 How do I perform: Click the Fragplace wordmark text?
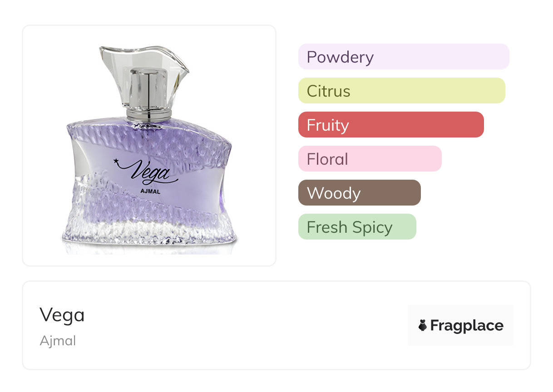coord(466,325)
